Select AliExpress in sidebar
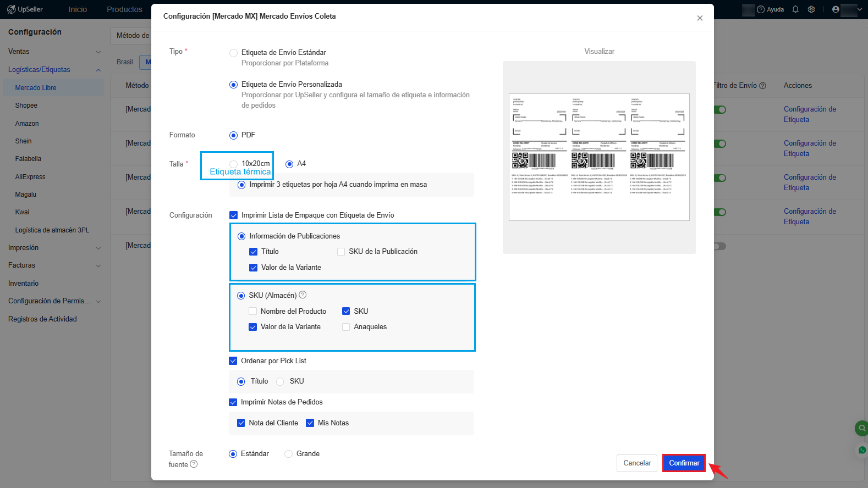868x488 pixels. point(30,177)
